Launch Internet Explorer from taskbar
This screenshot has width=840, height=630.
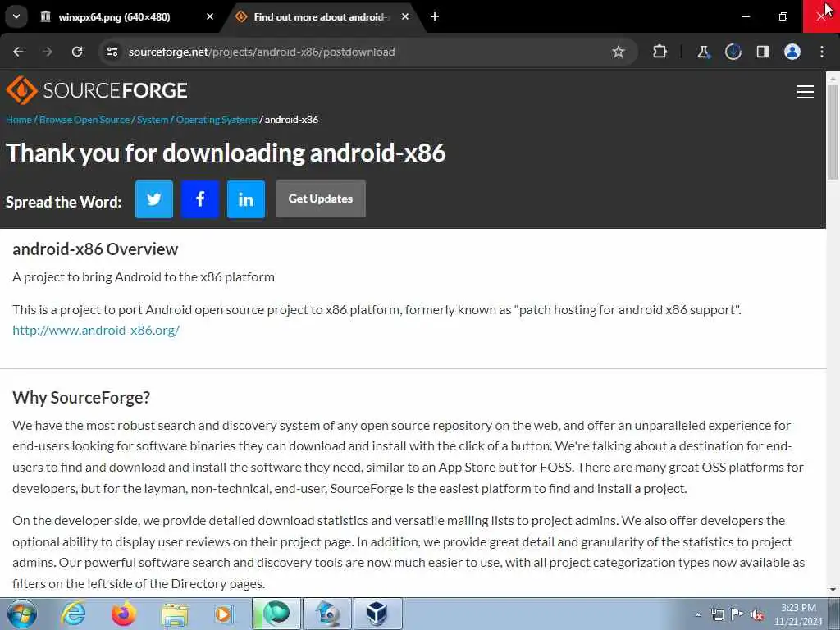(x=73, y=614)
